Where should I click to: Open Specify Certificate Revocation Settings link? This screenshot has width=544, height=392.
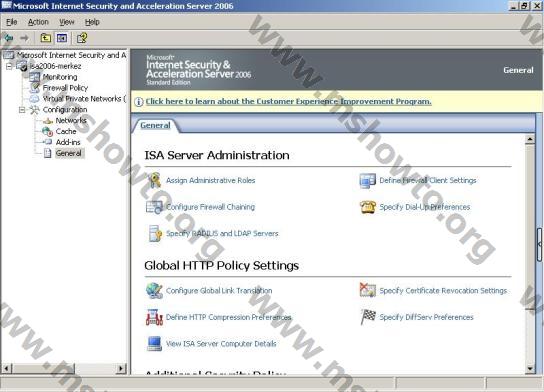click(x=443, y=291)
